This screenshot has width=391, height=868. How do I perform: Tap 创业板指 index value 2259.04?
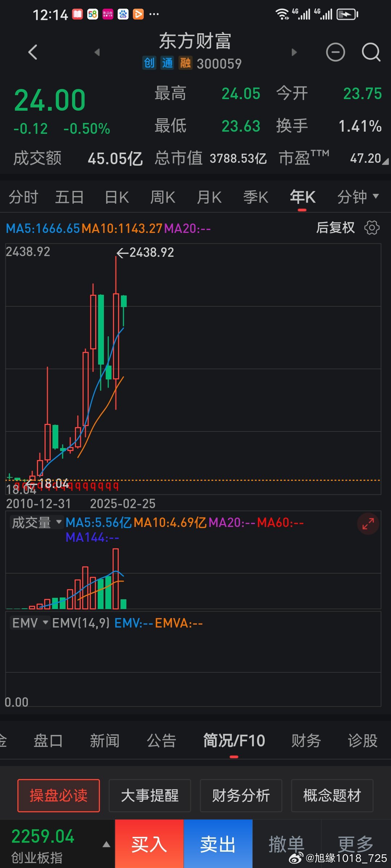(x=43, y=837)
